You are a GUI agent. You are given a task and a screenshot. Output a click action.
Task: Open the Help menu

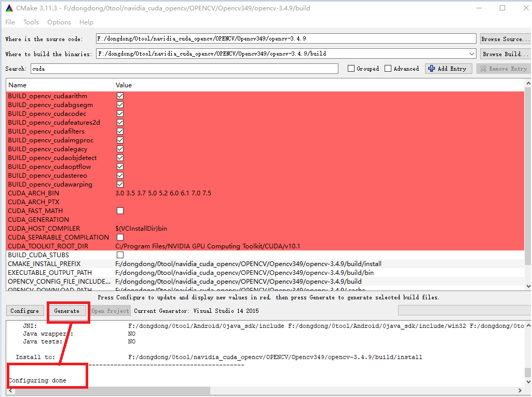tap(86, 22)
